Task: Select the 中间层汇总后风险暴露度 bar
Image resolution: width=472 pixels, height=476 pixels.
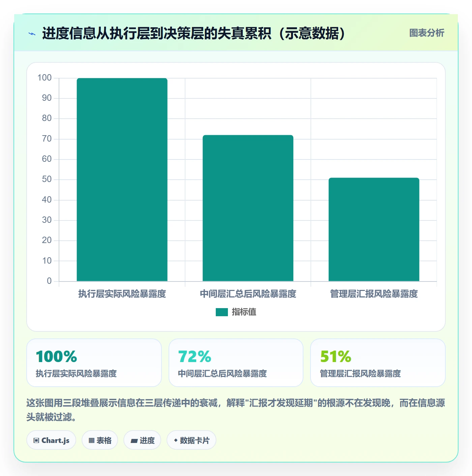Action: [248, 208]
